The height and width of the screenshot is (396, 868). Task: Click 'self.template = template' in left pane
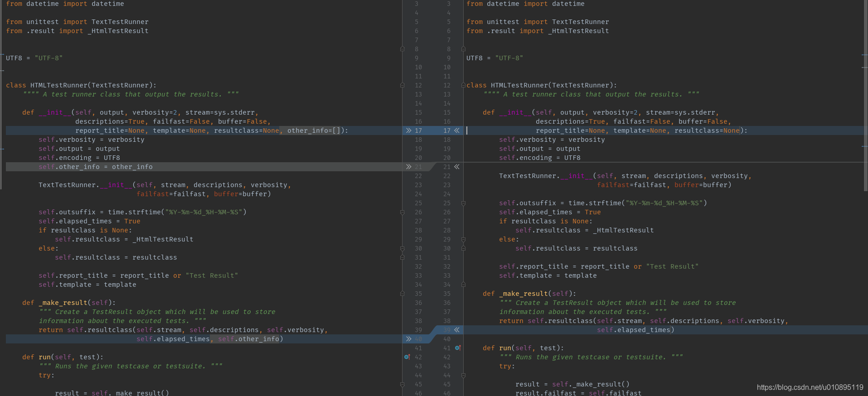click(x=87, y=285)
